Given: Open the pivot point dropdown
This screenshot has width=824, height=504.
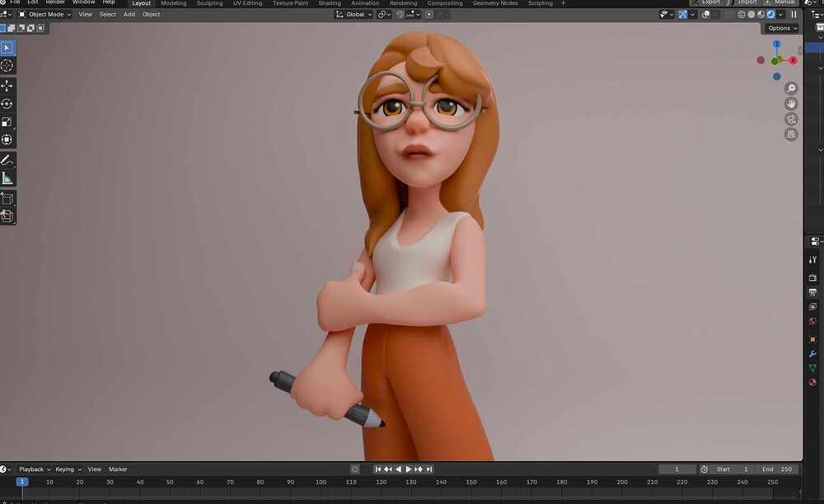Looking at the screenshot, I should pos(384,15).
